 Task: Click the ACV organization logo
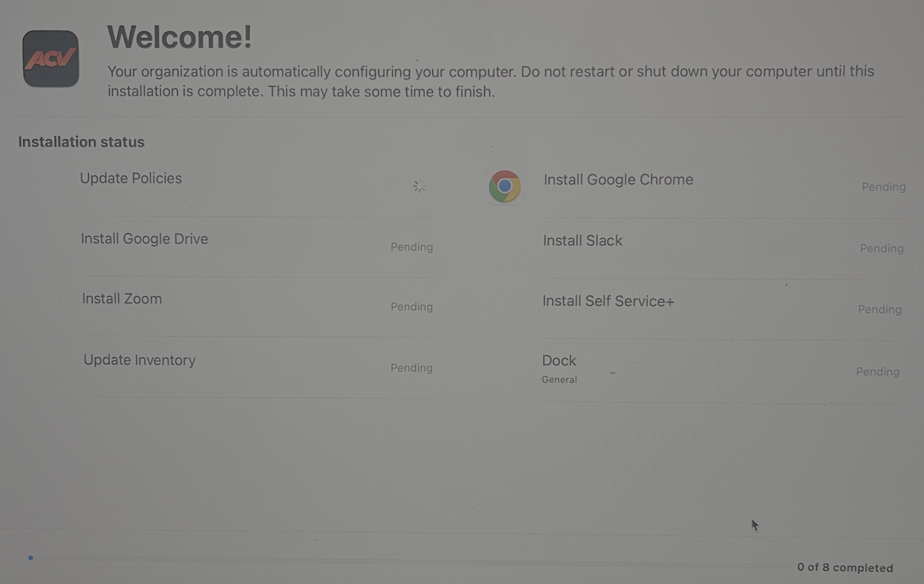[x=51, y=59]
